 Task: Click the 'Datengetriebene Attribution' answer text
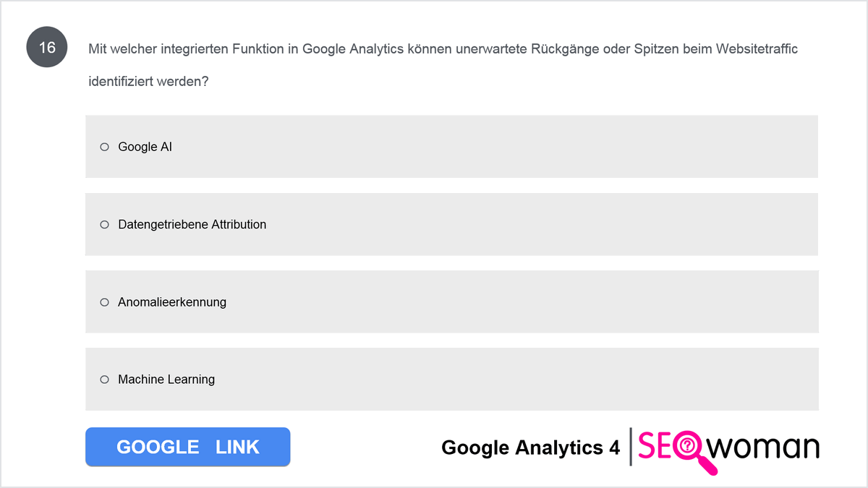[x=192, y=224]
